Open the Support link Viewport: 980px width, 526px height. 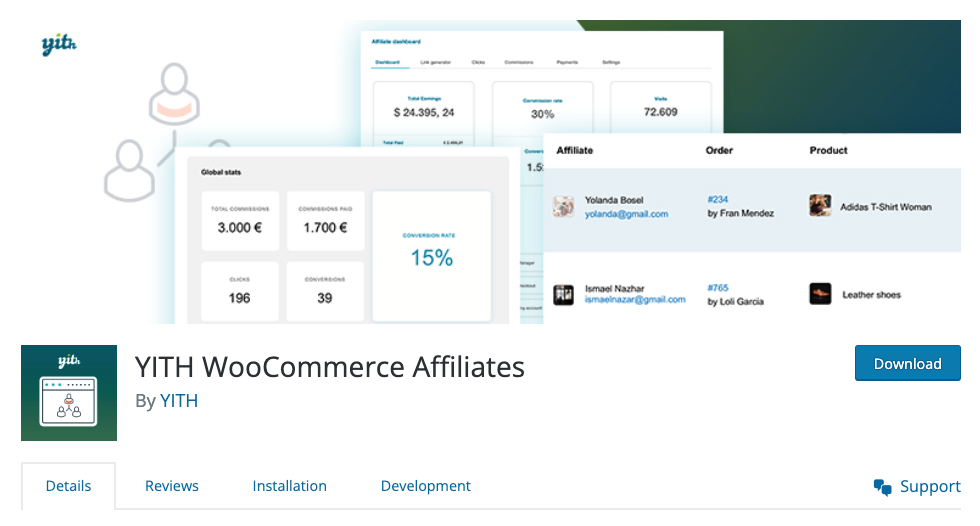(x=917, y=487)
